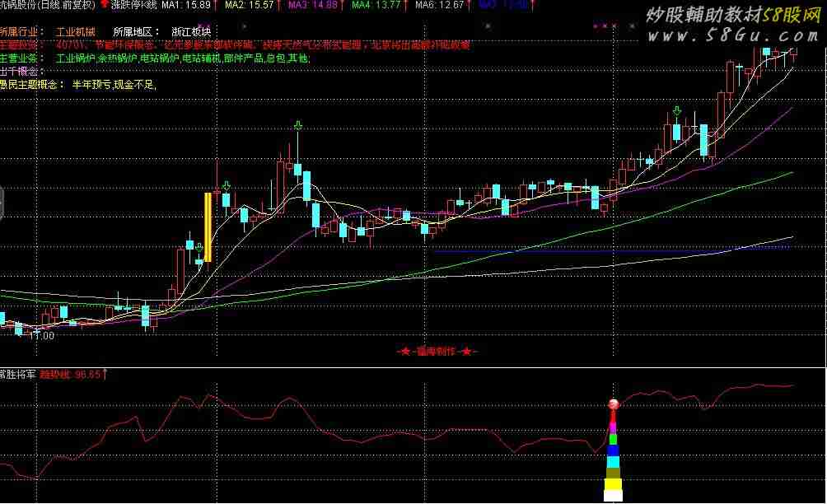Click the green MA4: 13.77 label
827x504 pixels.
click(x=378, y=5)
